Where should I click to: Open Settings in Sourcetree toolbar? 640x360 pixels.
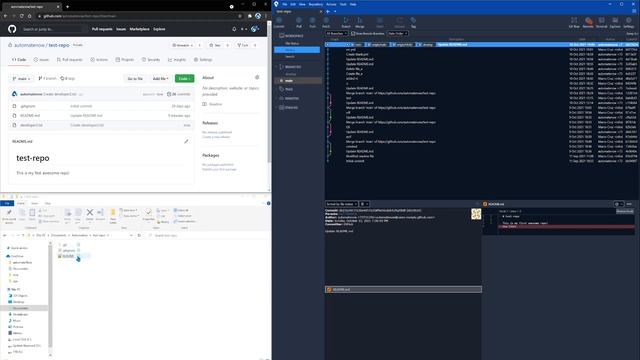pyautogui.click(x=629, y=22)
